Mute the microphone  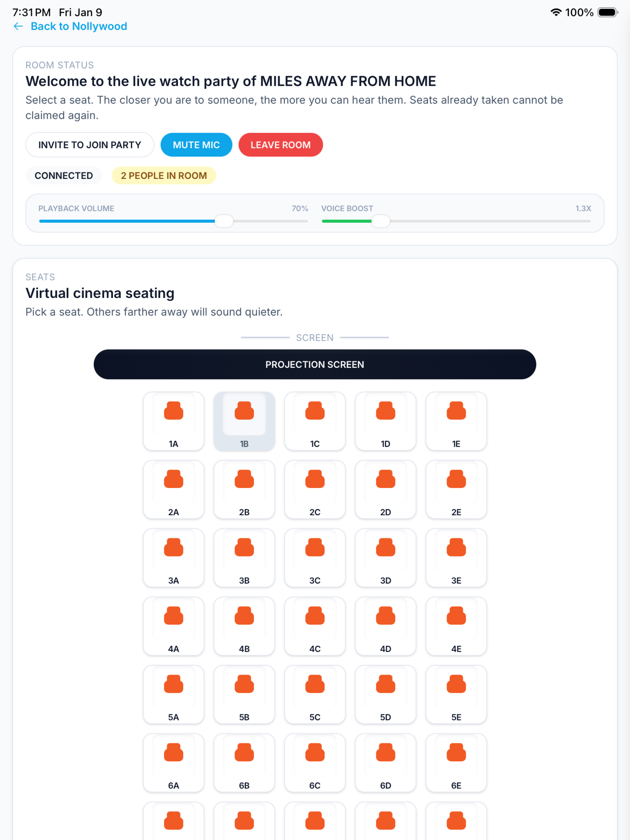[196, 145]
